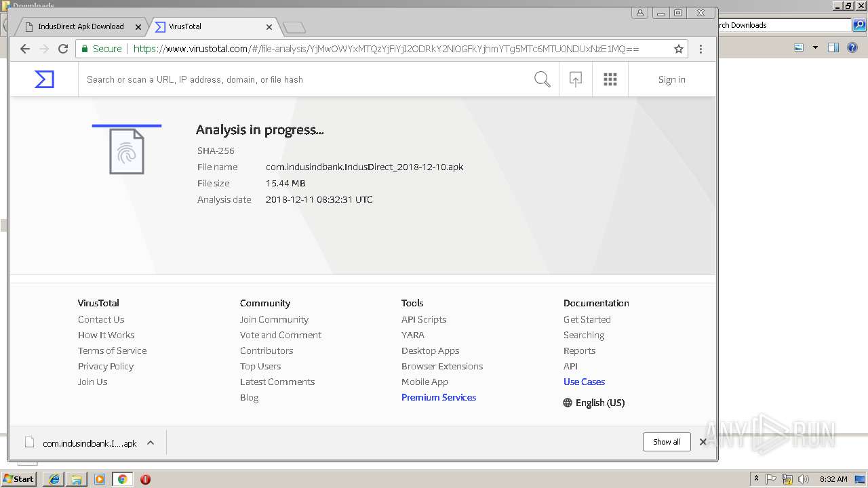This screenshot has height=488, width=868.
Task: Click the browser forward arrow
Action: pos(44,49)
